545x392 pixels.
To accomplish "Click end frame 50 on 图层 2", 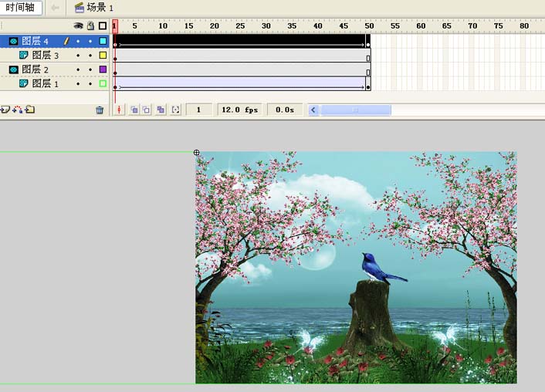I will click(x=368, y=69).
